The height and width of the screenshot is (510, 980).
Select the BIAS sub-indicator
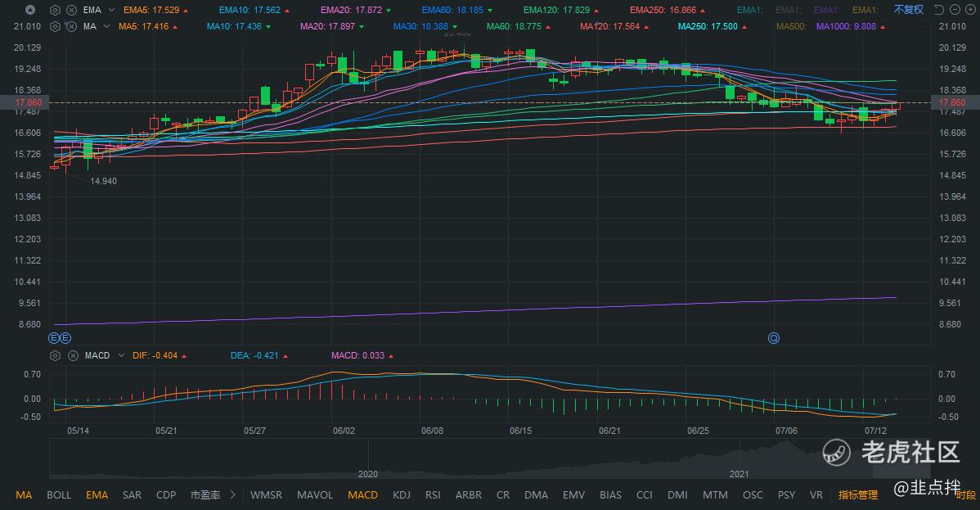pos(610,495)
